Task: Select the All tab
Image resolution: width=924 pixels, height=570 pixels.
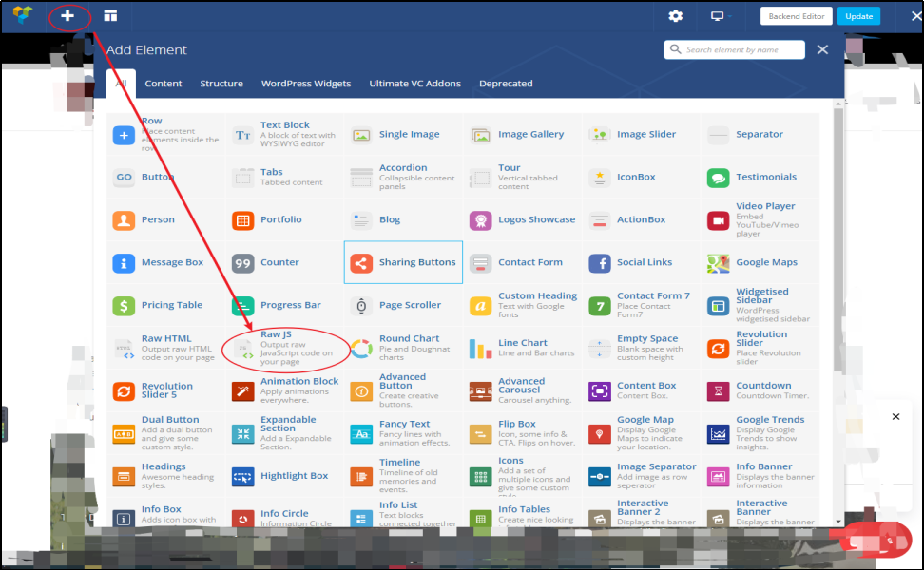Action: (x=122, y=84)
